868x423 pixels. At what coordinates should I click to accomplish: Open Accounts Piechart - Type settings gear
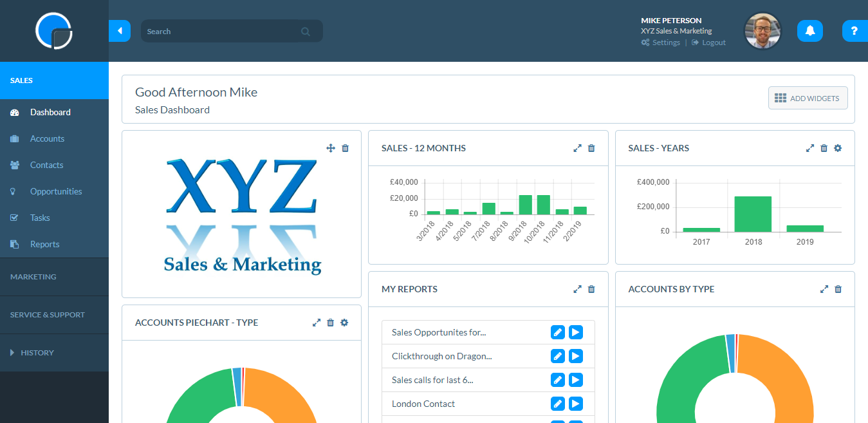coord(344,323)
